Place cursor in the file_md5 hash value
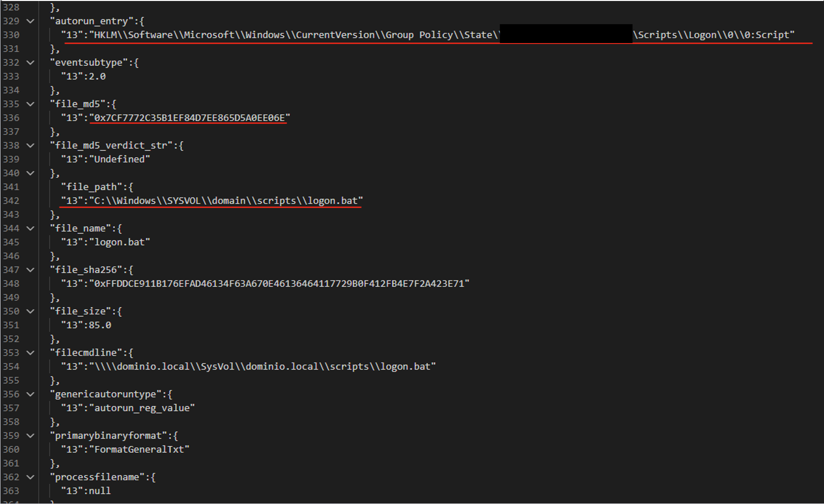 point(190,118)
